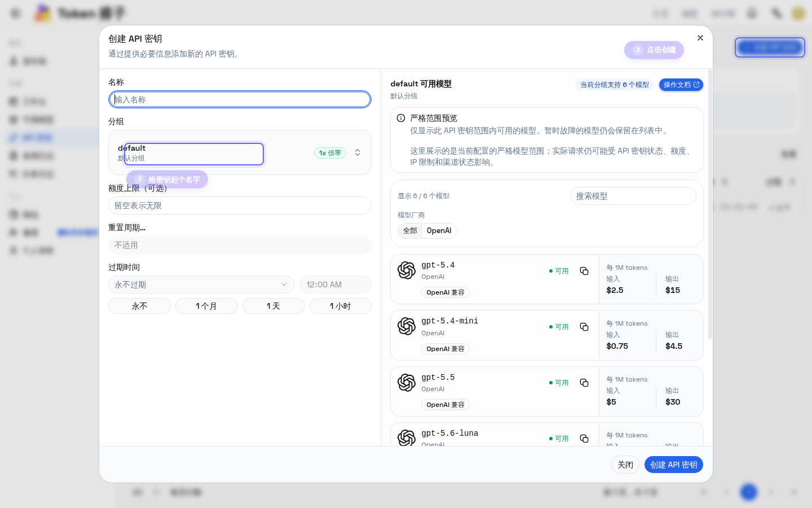Click the OpenAI logo on gpt-5.4 card
Image resolution: width=812 pixels, height=508 pixels.
pos(407,270)
